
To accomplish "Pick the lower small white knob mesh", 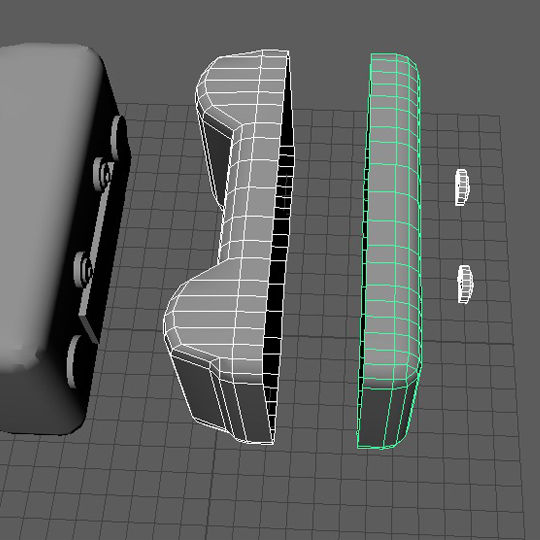I will (x=465, y=284).
